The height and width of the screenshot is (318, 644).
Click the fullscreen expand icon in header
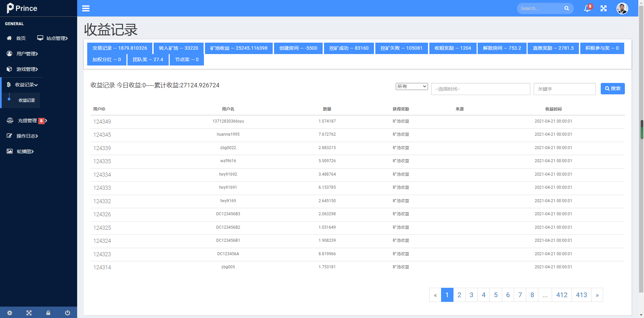point(603,8)
